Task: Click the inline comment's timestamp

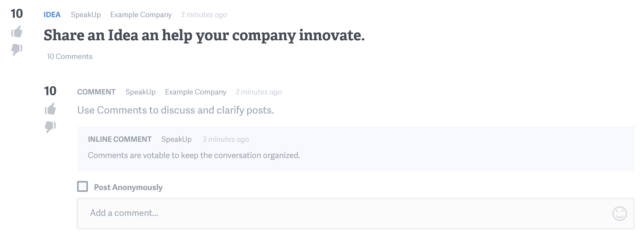Action: click(226, 139)
